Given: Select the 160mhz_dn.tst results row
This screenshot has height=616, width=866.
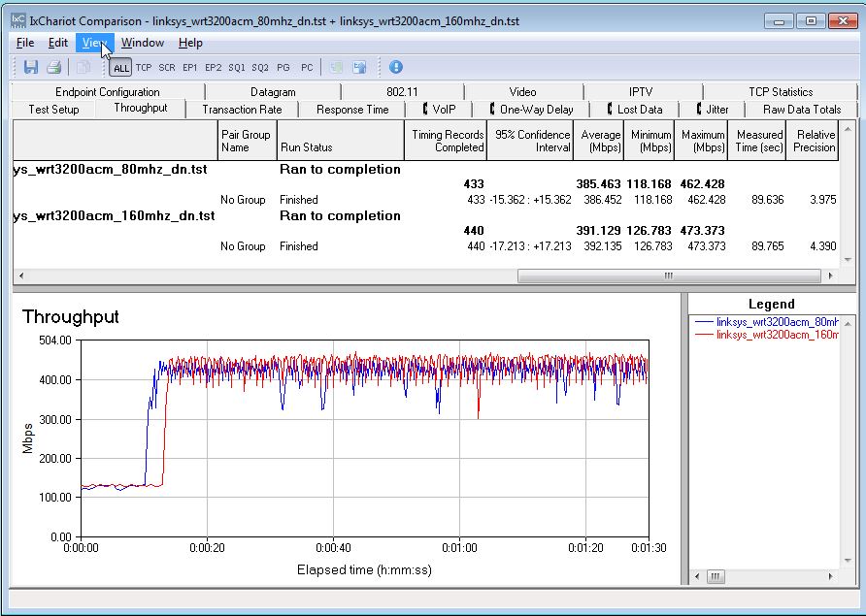Looking at the screenshot, I should pos(425,215).
